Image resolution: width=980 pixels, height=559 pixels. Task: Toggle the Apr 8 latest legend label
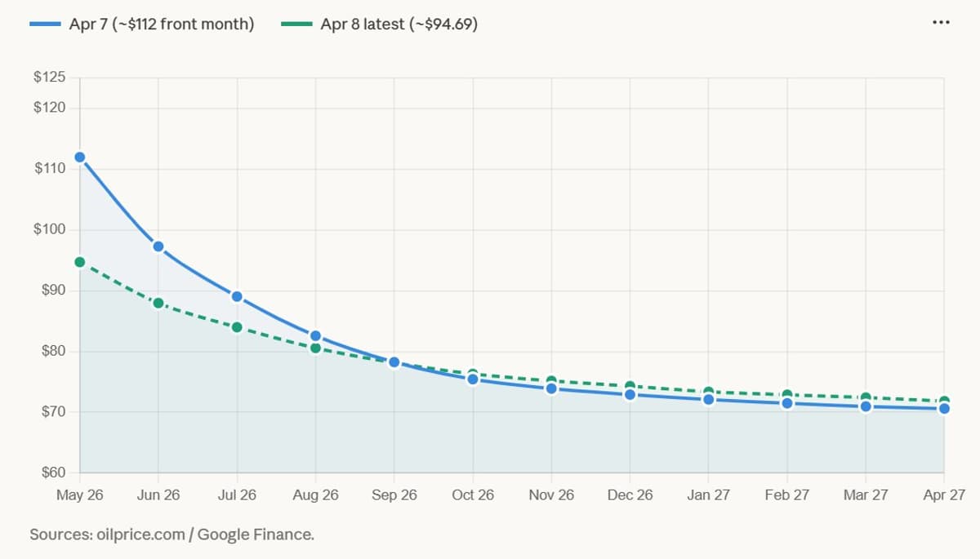tap(399, 24)
